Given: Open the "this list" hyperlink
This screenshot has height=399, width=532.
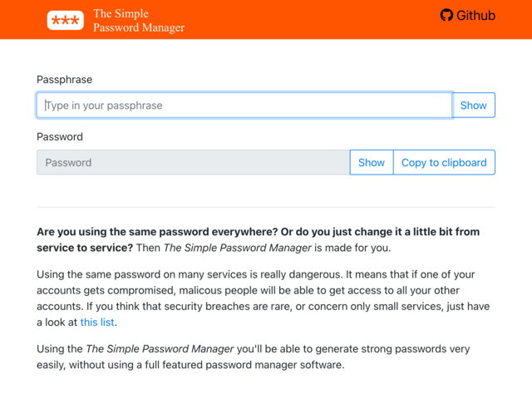Looking at the screenshot, I should click(x=97, y=322).
